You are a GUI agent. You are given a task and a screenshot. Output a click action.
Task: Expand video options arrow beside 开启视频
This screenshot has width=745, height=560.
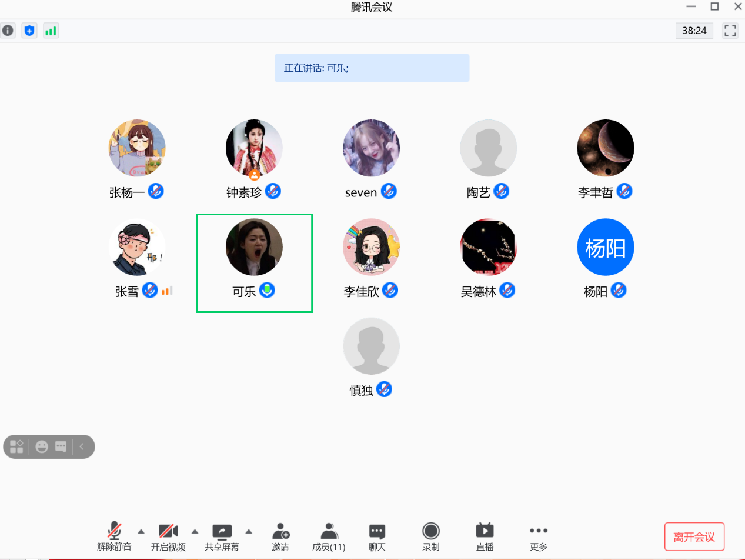(x=195, y=531)
